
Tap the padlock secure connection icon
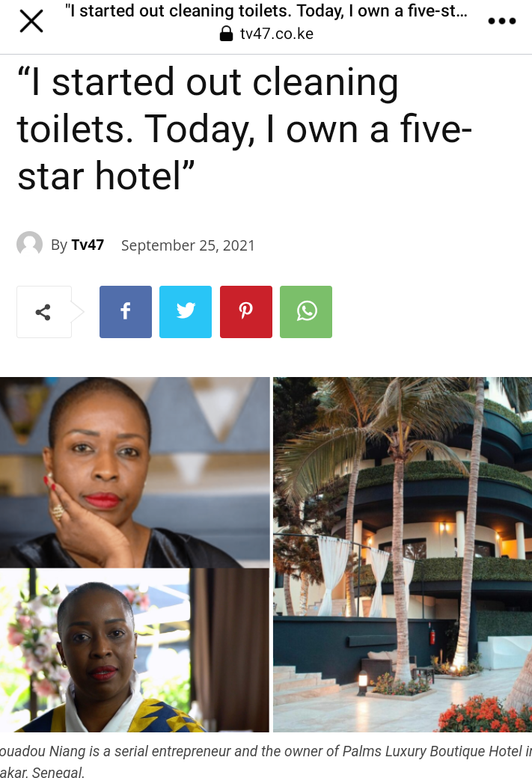226,33
